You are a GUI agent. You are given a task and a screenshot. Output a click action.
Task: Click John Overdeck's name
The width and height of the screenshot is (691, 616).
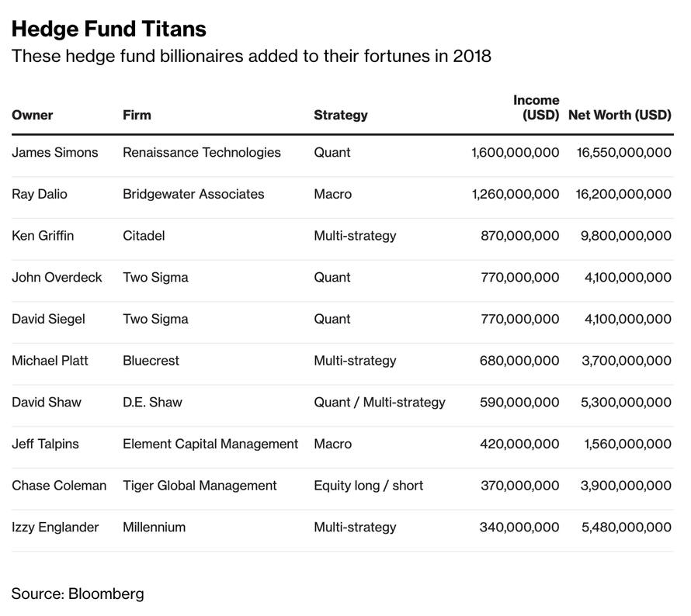[x=57, y=278]
